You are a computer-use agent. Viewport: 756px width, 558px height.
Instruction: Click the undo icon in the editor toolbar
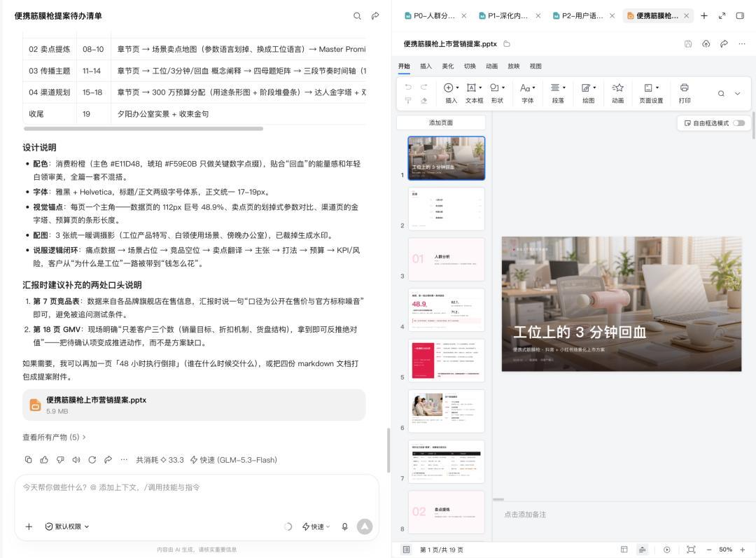[x=408, y=88]
